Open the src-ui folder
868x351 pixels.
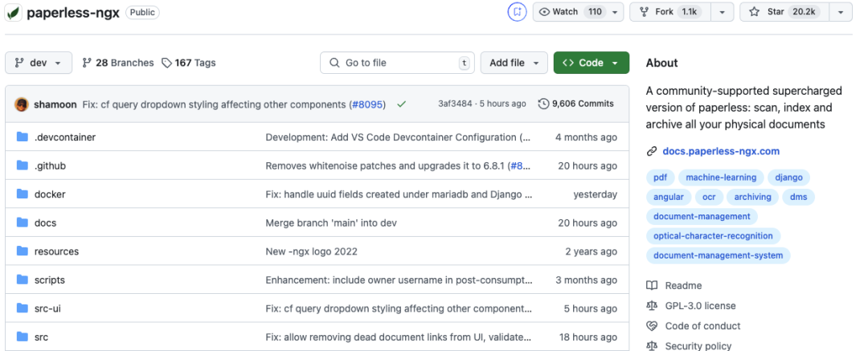pyautogui.click(x=47, y=309)
